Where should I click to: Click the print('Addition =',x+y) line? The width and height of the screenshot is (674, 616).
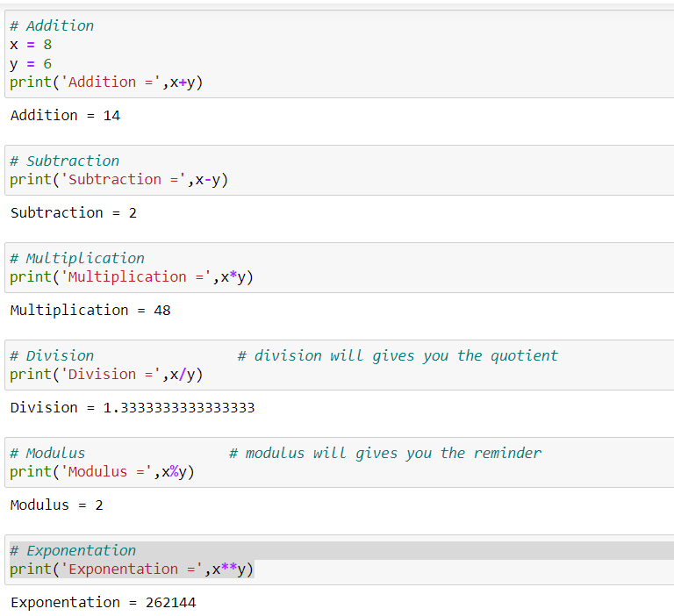click(106, 82)
